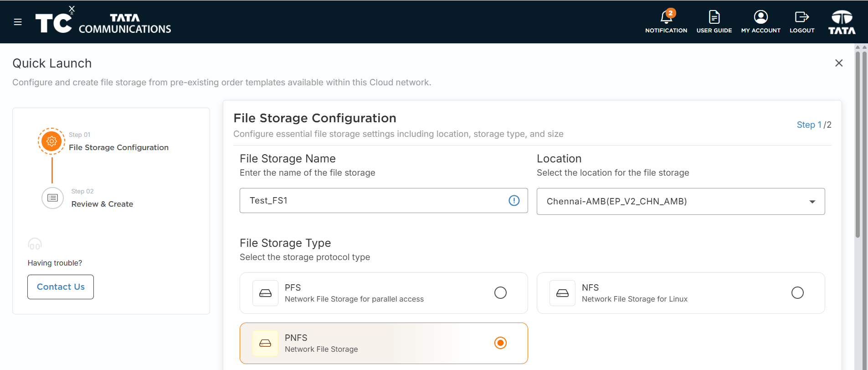Image resolution: width=868 pixels, height=370 pixels.
Task: Open the Notification bell icon
Action: tap(666, 17)
